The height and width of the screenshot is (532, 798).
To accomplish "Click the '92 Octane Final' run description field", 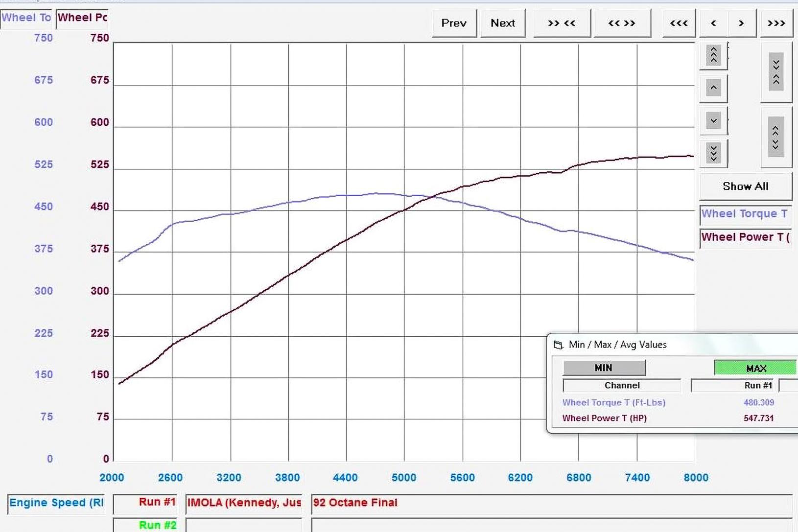I will [551, 503].
